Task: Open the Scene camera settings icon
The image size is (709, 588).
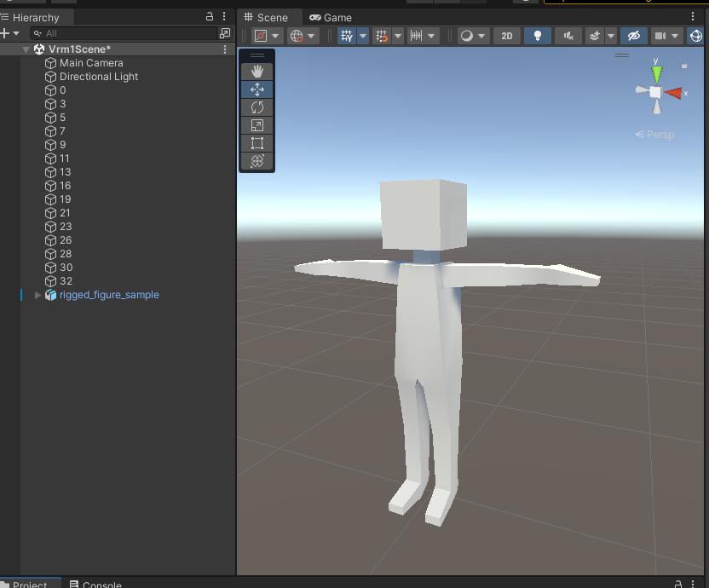Action: click(x=660, y=36)
